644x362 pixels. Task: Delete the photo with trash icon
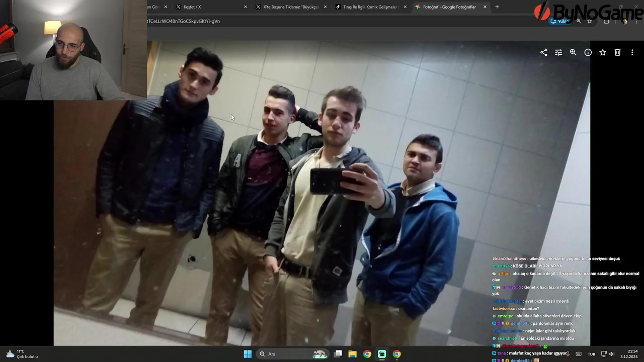[617, 52]
